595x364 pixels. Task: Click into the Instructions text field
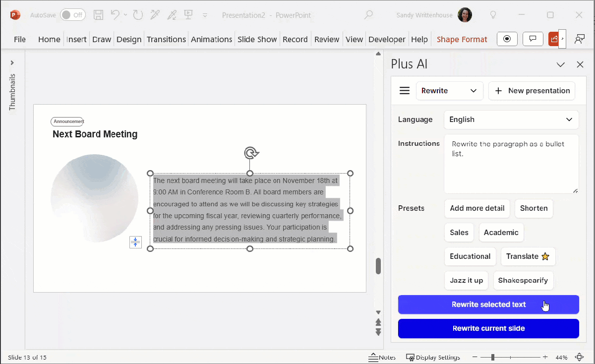tap(511, 164)
